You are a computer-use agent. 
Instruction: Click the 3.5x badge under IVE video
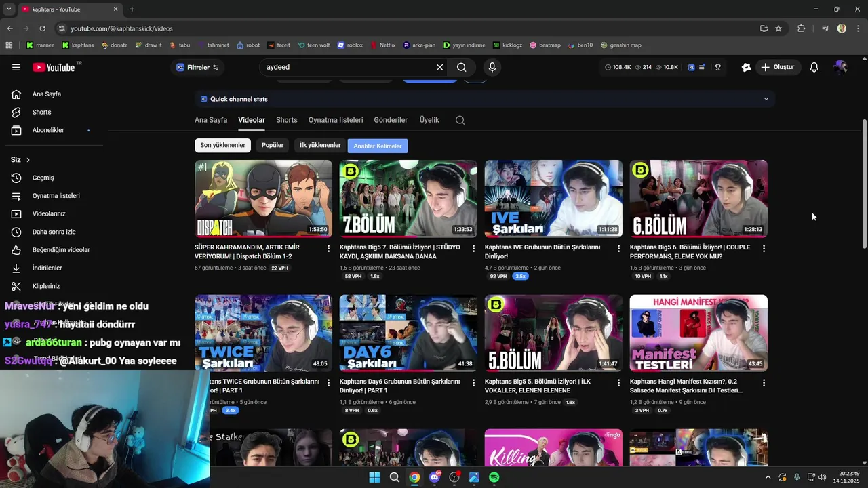520,277
